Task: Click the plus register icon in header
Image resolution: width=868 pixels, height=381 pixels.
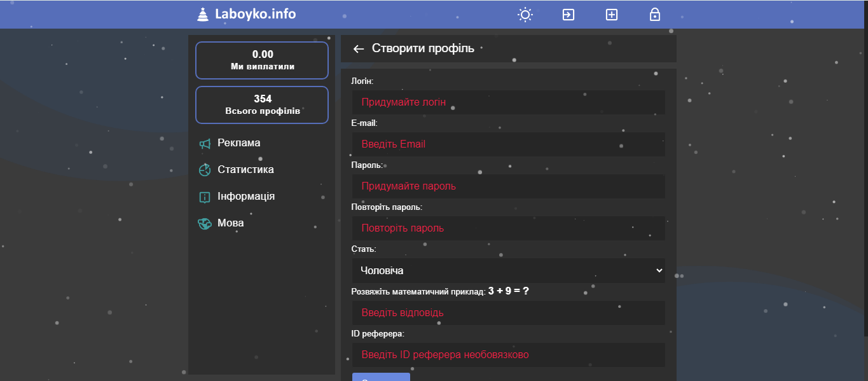Action: point(612,15)
